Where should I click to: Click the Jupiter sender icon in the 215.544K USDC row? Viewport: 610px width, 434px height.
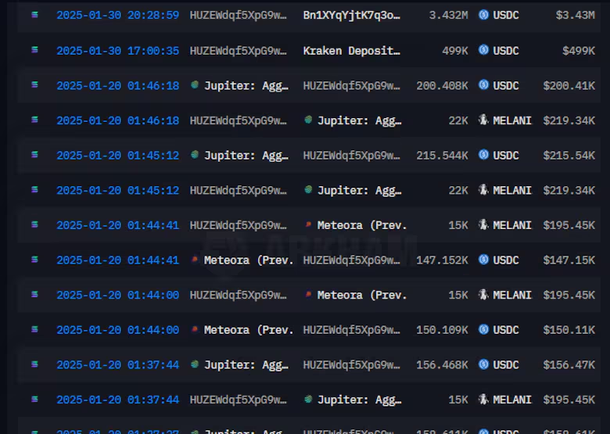pos(195,155)
